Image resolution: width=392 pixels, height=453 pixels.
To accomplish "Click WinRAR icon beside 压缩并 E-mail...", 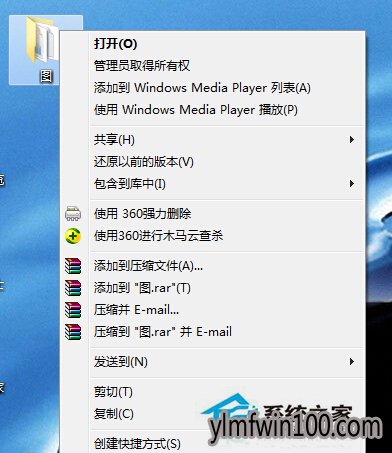I will [x=73, y=310].
